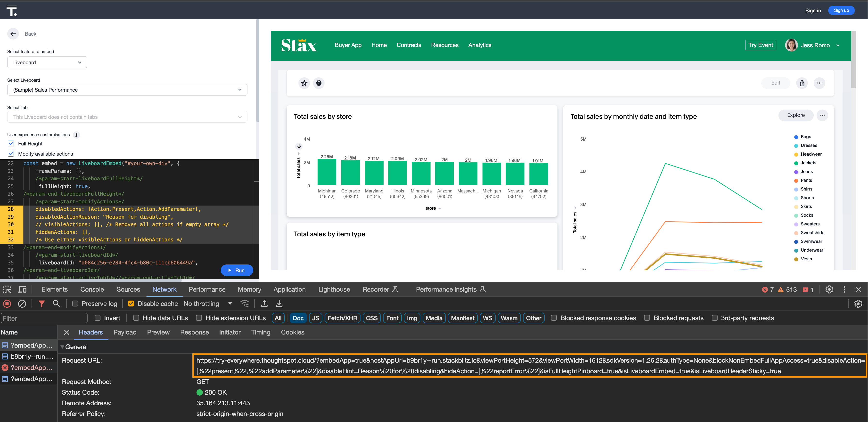Image resolution: width=868 pixels, height=422 pixels.
Task: Switch to the Payload tab
Action: click(x=125, y=332)
